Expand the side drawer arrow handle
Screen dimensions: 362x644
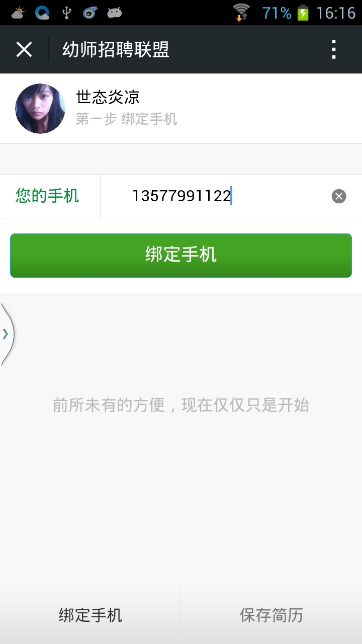pyautogui.click(x=7, y=334)
